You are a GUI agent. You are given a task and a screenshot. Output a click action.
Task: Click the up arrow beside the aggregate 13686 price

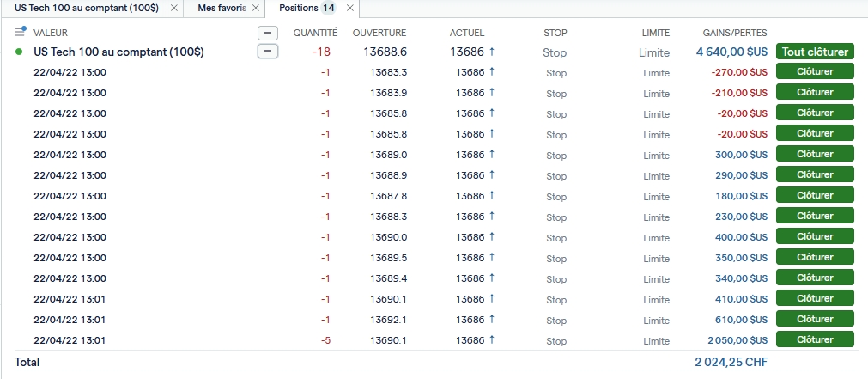[492, 52]
